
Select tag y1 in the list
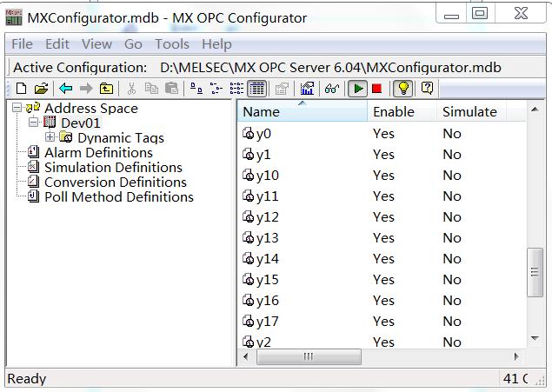pyautogui.click(x=263, y=155)
